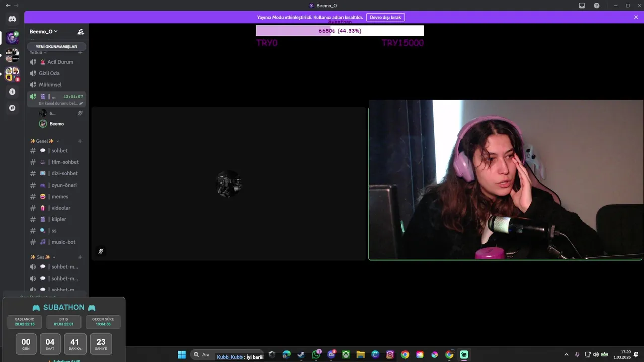Screen dimensions: 644x362
Task: Select user Beemo in the voice channel
Action: (x=60, y=124)
